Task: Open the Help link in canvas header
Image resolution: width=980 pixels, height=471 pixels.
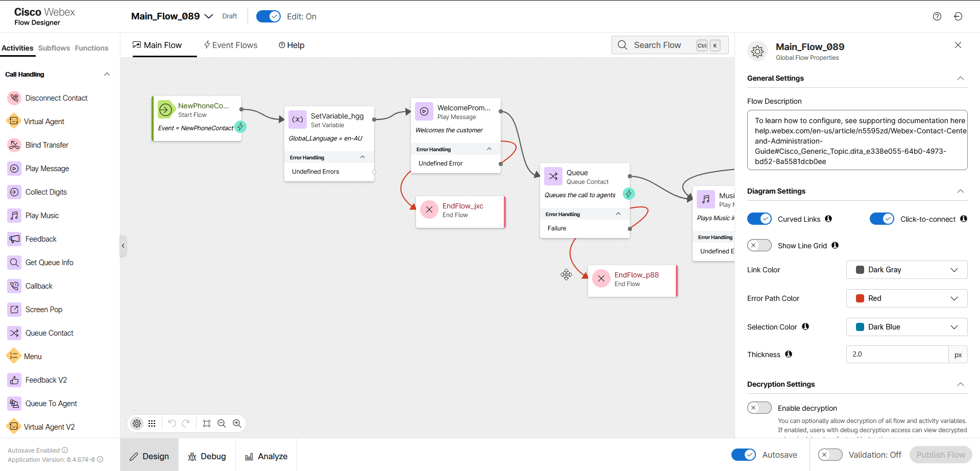Action: [x=291, y=45]
